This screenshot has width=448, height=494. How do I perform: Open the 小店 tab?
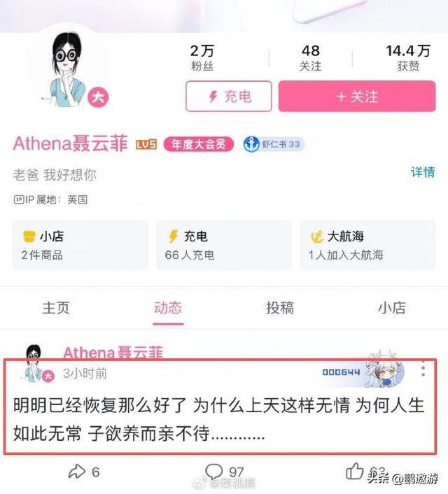392,308
